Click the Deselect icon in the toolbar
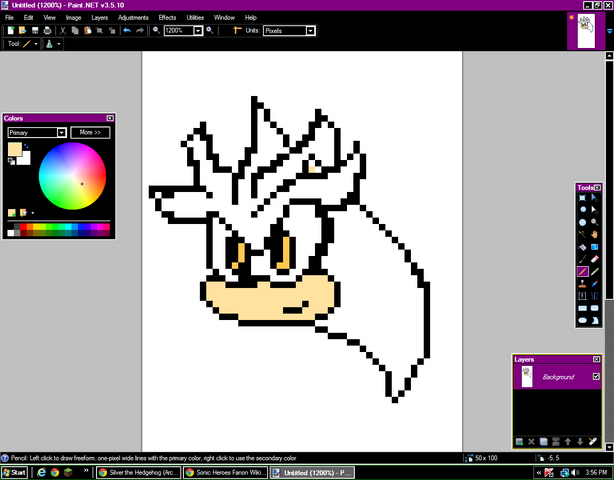The image size is (614, 480). 112,31
